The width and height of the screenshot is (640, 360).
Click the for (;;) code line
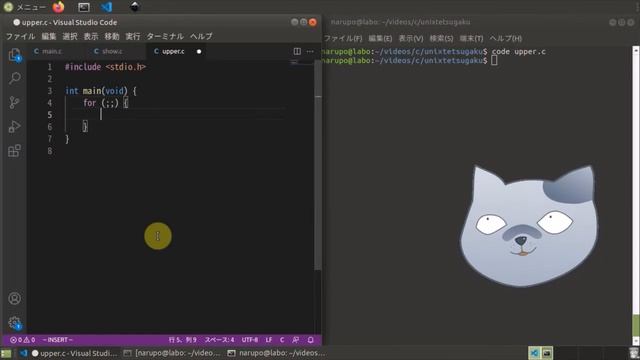tap(106, 103)
